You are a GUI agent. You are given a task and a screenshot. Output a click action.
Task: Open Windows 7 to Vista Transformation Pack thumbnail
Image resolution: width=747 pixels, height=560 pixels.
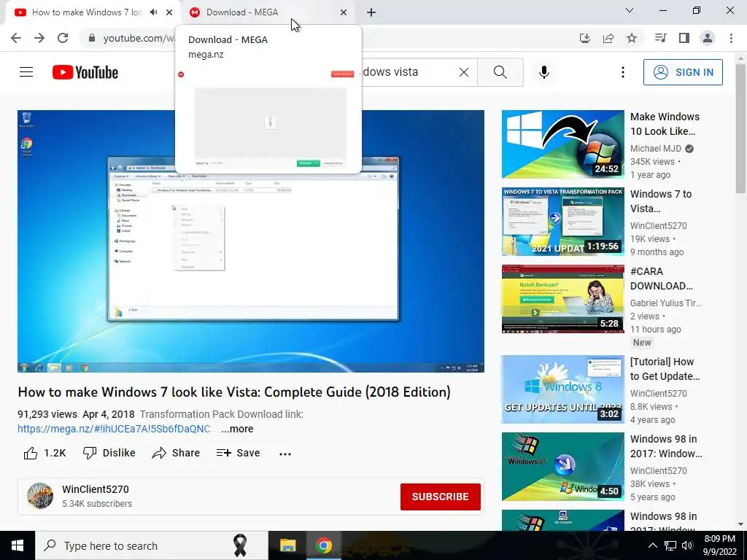tap(562, 222)
